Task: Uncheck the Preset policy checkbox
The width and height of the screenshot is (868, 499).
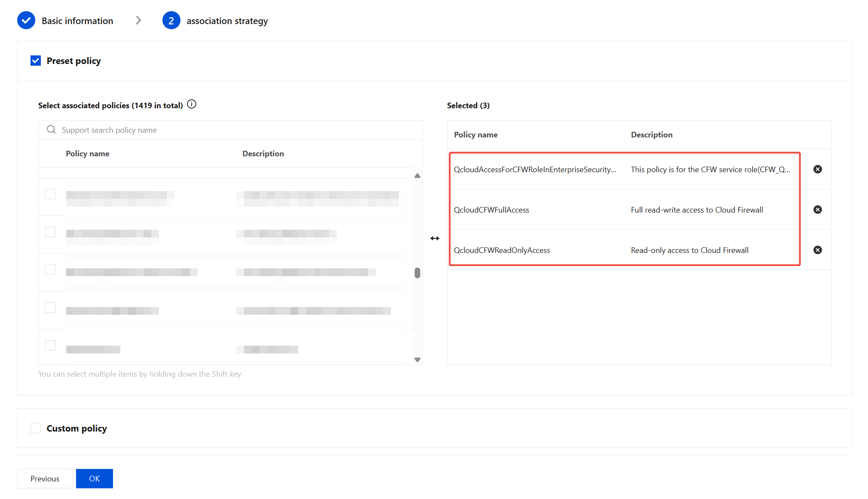Action: coord(36,61)
